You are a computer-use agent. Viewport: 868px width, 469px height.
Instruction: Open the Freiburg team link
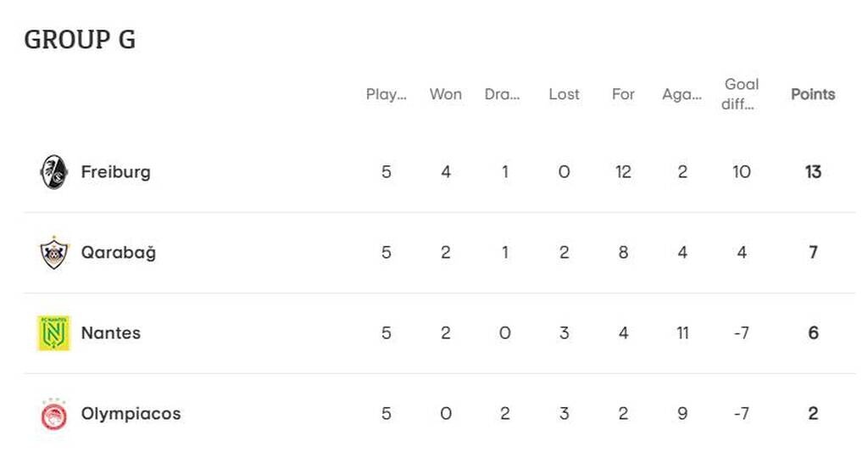click(115, 172)
